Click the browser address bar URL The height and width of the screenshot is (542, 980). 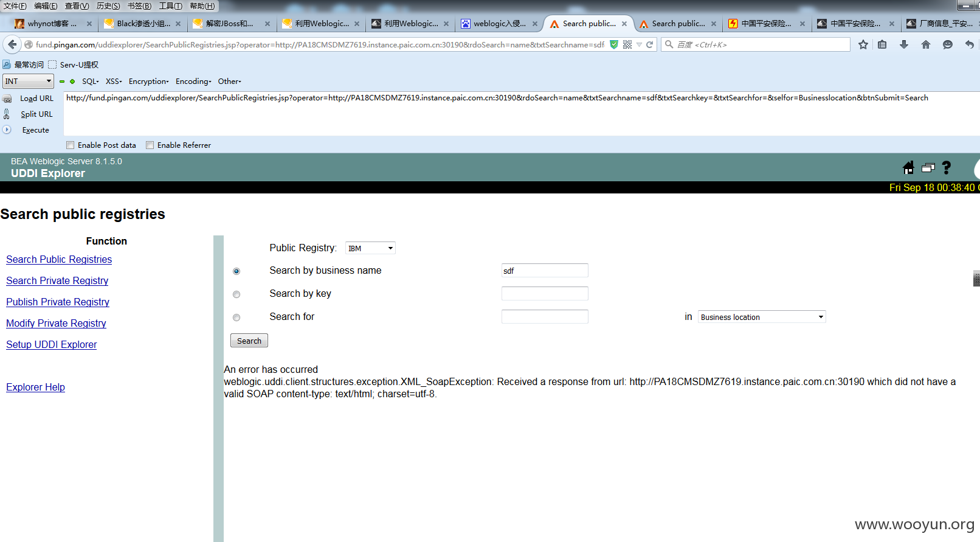(x=320, y=44)
